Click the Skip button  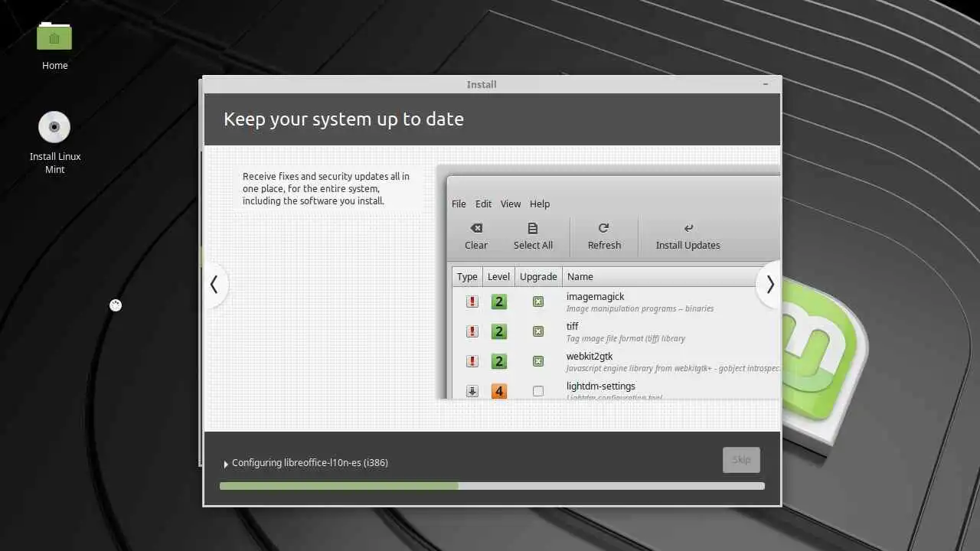741,460
